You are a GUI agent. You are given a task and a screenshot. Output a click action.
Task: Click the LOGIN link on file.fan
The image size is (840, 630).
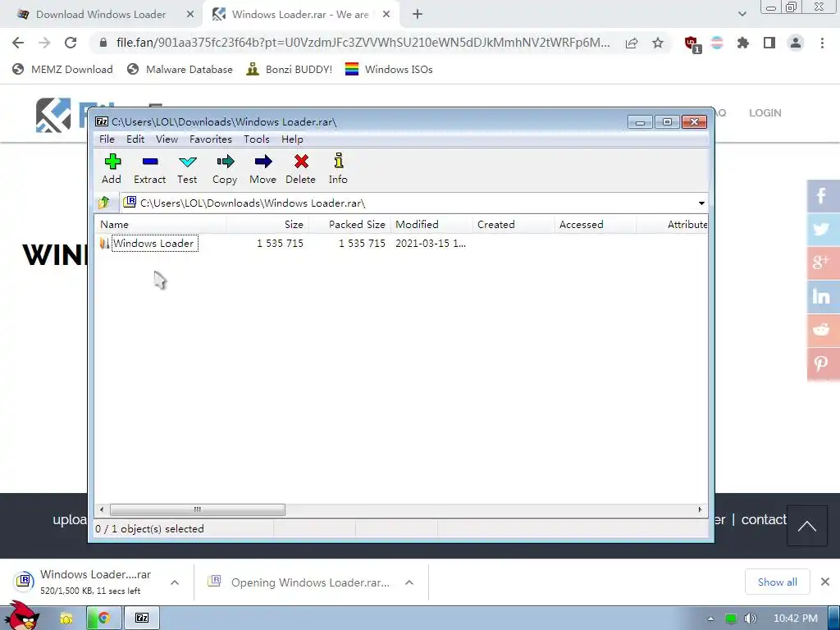pos(765,113)
